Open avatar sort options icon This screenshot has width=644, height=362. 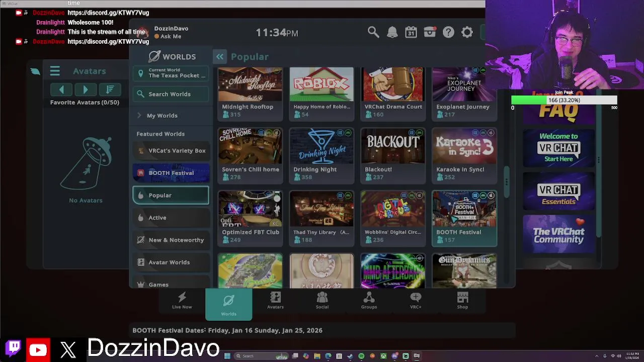click(110, 89)
